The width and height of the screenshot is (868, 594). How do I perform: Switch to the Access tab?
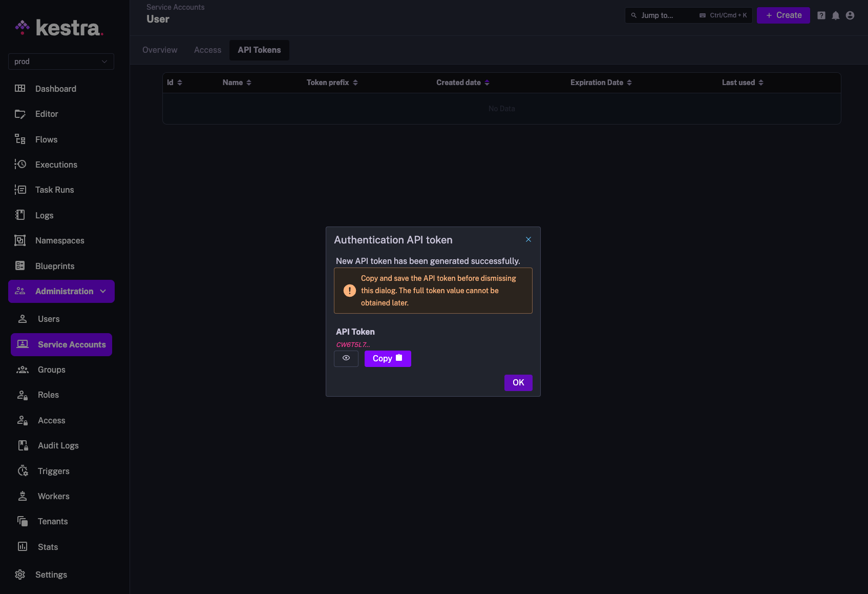click(x=207, y=50)
